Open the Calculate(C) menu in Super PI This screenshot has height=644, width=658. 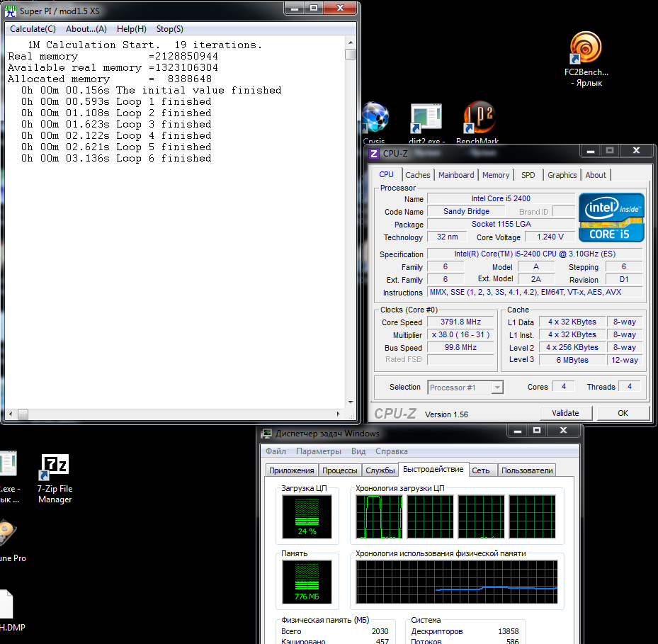33,29
